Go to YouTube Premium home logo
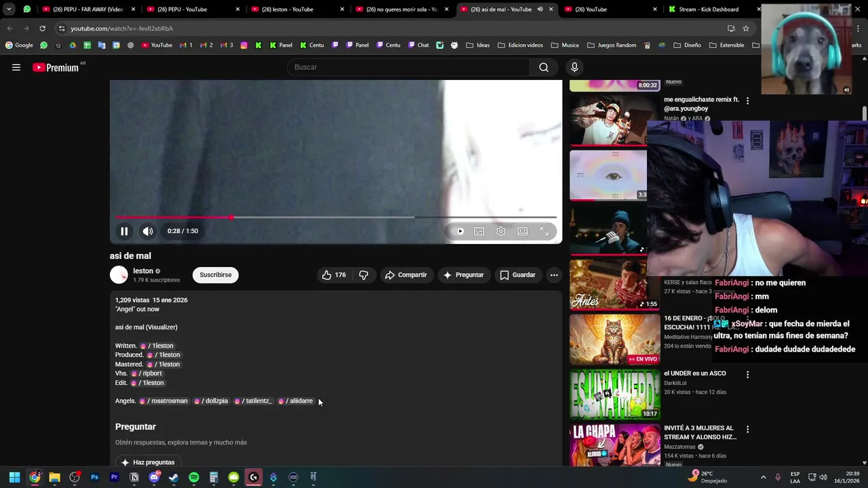 point(56,67)
